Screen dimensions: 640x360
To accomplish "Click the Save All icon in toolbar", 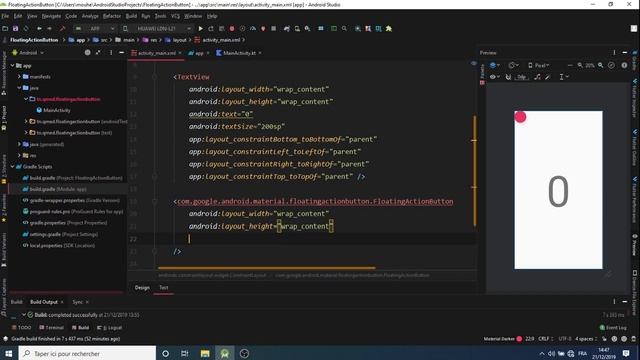I will click(16, 29).
